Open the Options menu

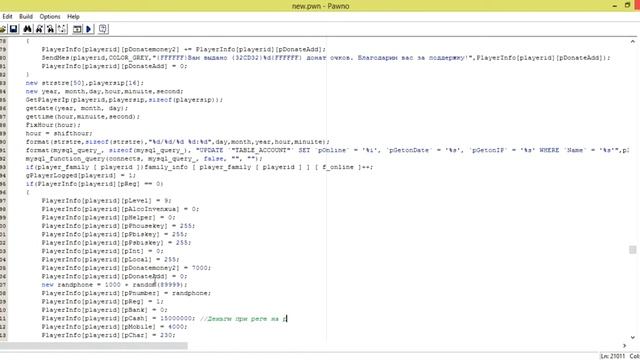(50, 17)
